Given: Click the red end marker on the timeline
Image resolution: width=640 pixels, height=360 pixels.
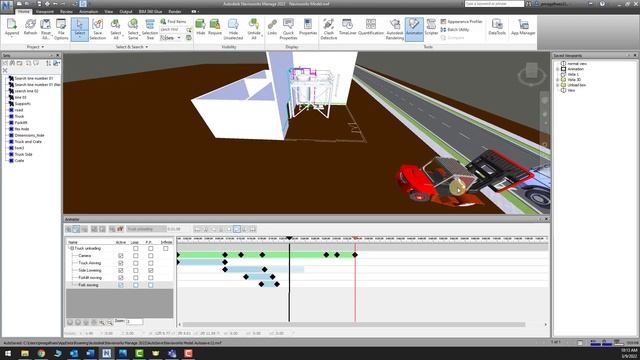Looking at the screenshot, I should [355, 238].
